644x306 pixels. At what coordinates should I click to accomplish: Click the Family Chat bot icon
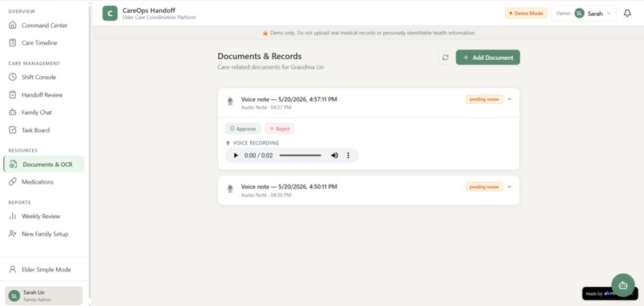click(x=13, y=112)
